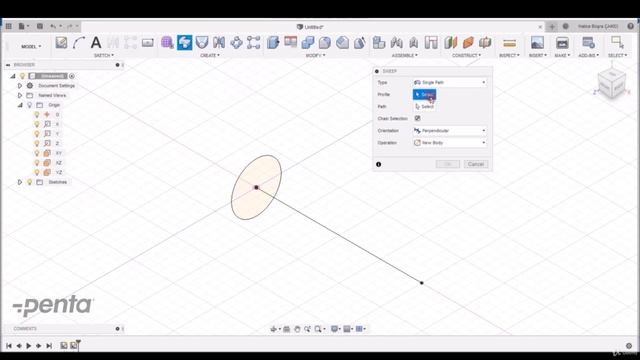Click the Redo arrow
Image resolution: width=640 pixels, height=360 pixels.
click(x=69, y=26)
